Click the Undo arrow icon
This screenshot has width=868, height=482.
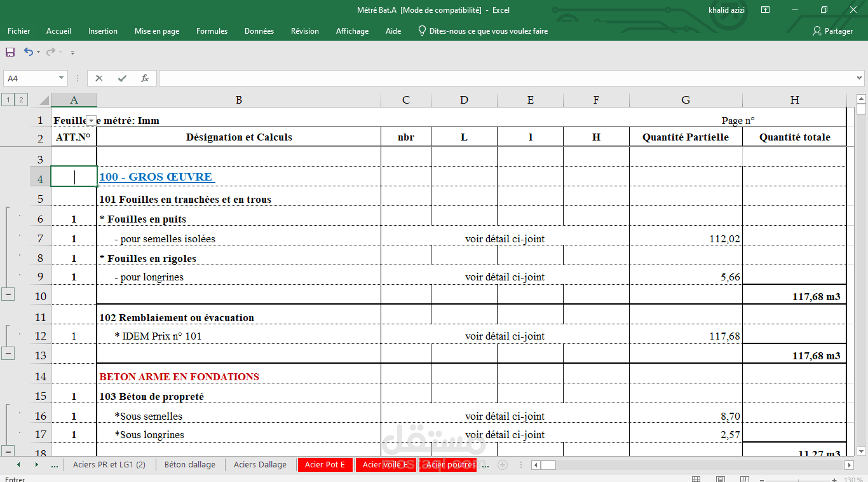coord(28,52)
